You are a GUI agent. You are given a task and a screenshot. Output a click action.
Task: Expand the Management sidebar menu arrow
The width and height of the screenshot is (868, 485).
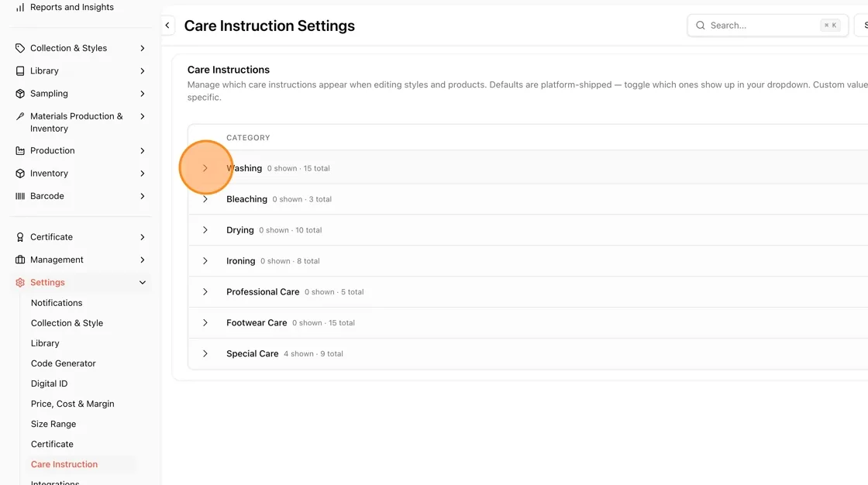tap(143, 260)
